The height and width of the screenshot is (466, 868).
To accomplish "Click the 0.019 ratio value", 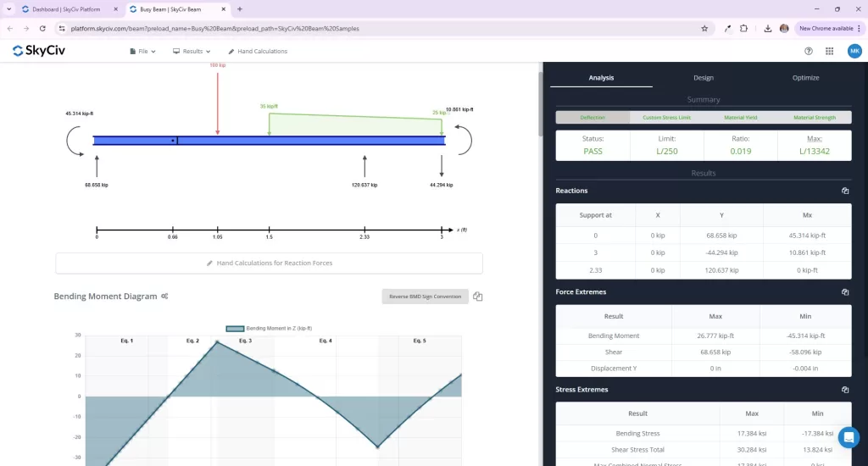I will [741, 151].
